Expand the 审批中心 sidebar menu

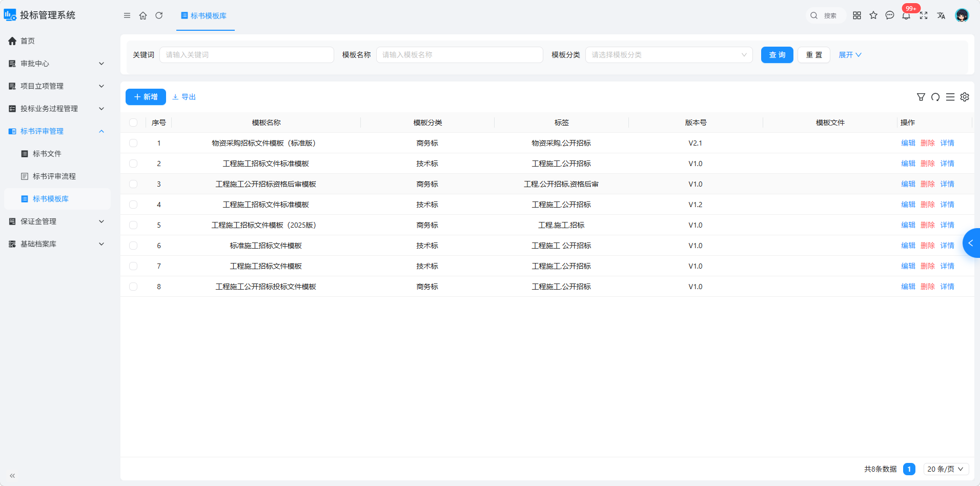click(57, 64)
